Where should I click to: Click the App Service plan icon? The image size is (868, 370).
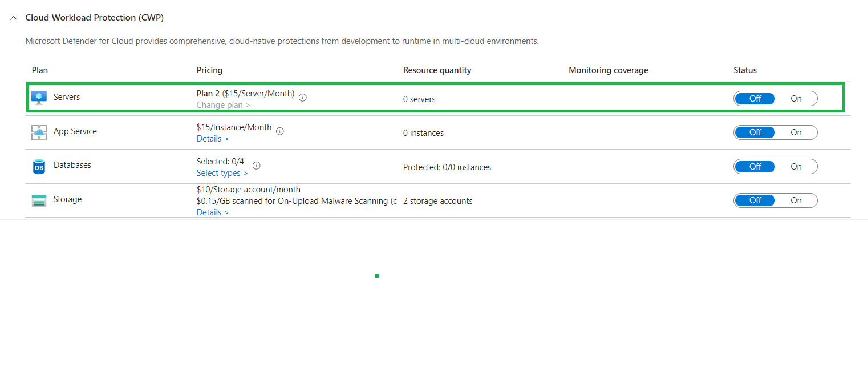click(x=39, y=132)
